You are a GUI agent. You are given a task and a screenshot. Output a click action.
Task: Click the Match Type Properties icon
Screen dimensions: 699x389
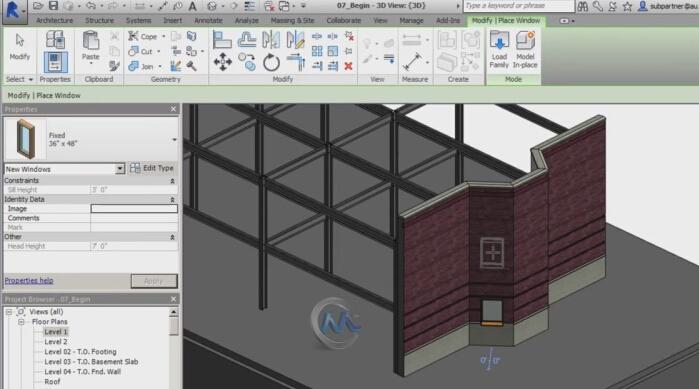[114, 66]
